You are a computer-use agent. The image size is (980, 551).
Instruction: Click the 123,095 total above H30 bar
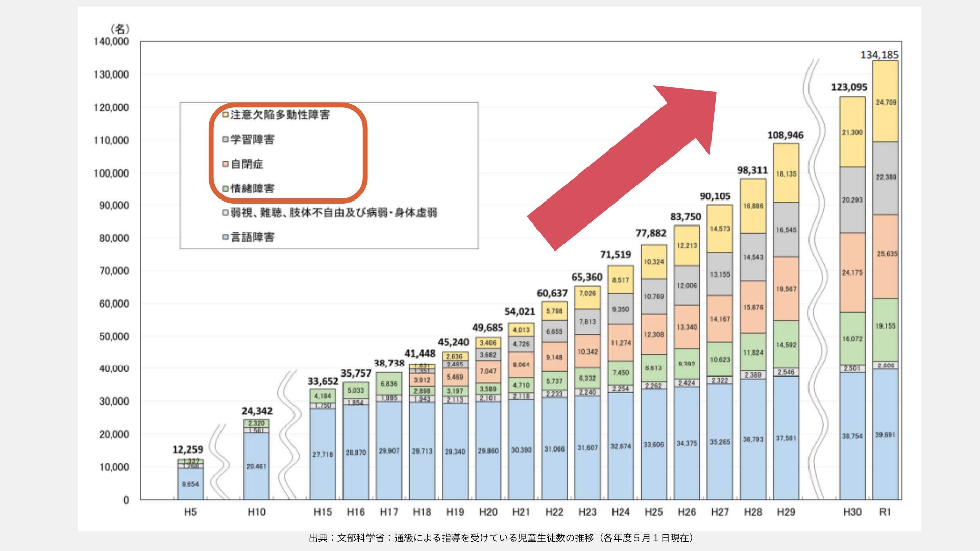[x=849, y=87]
